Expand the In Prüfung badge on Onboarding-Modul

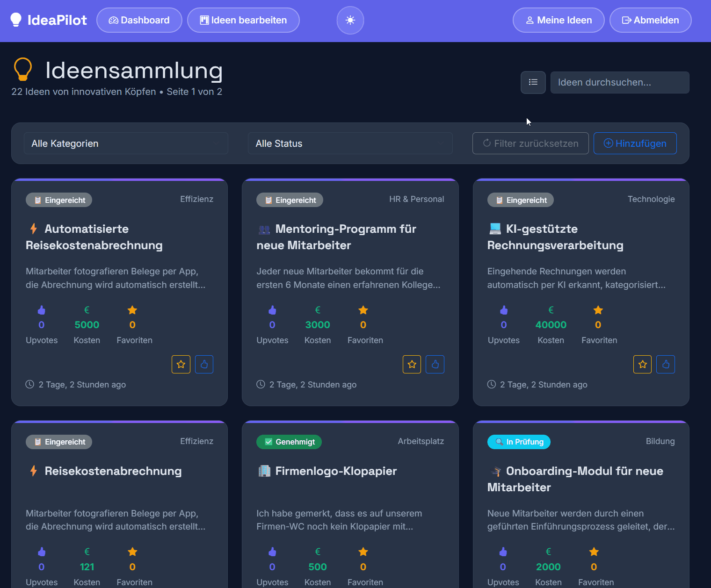[x=518, y=442]
